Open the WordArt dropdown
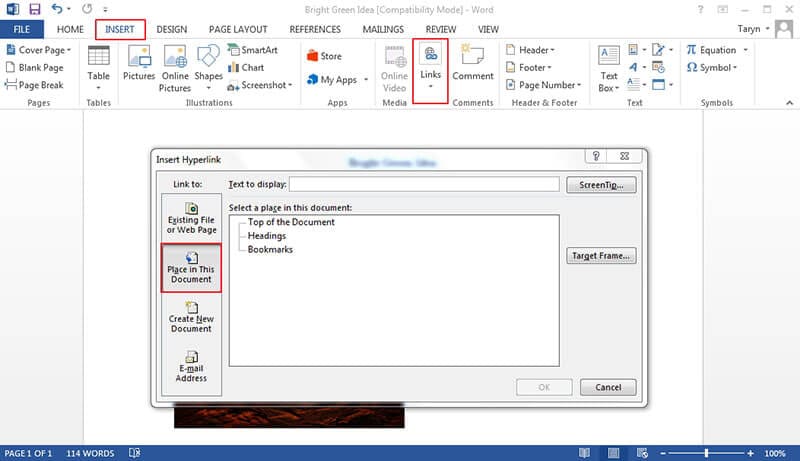 [637, 67]
